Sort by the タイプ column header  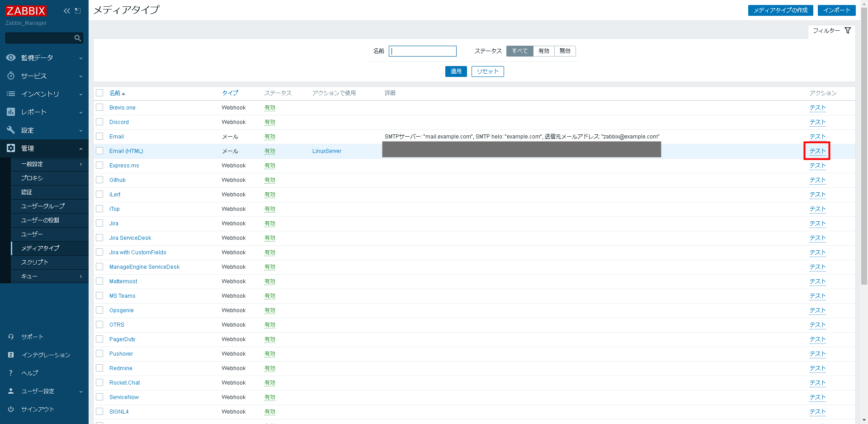pos(230,93)
